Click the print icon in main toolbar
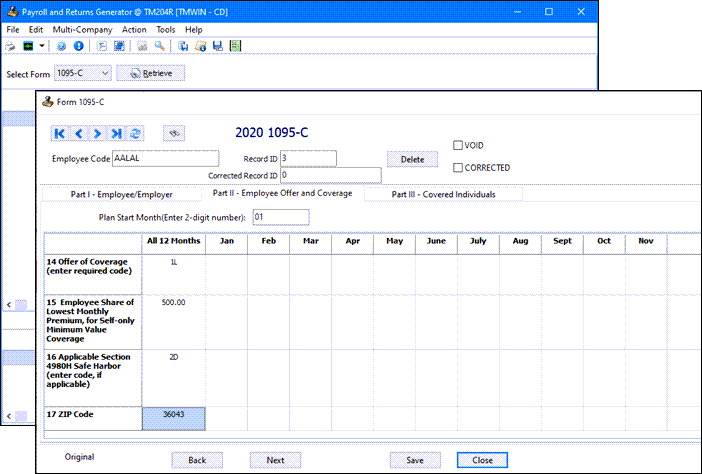The width and height of the screenshot is (702, 474). (12, 46)
